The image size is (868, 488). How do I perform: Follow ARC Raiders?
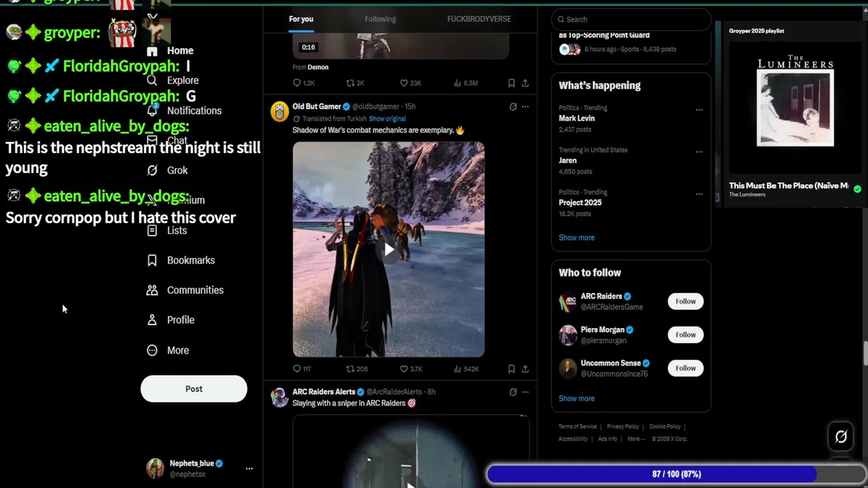(x=686, y=302)
